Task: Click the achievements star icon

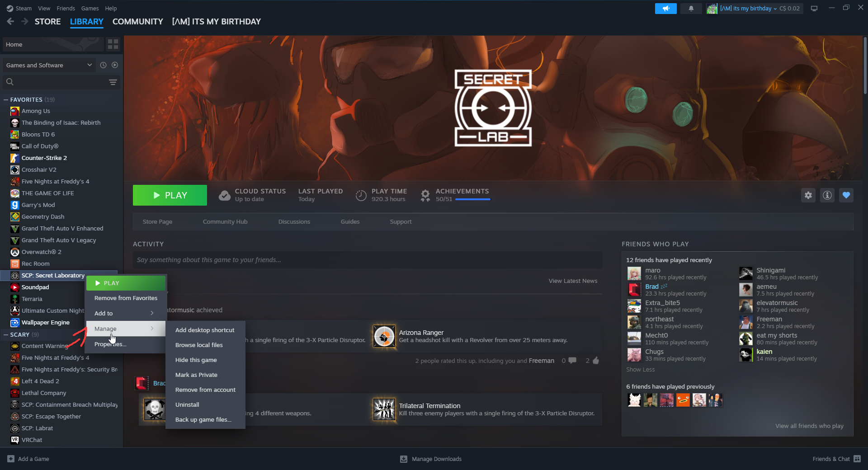Action: (425, 195)
